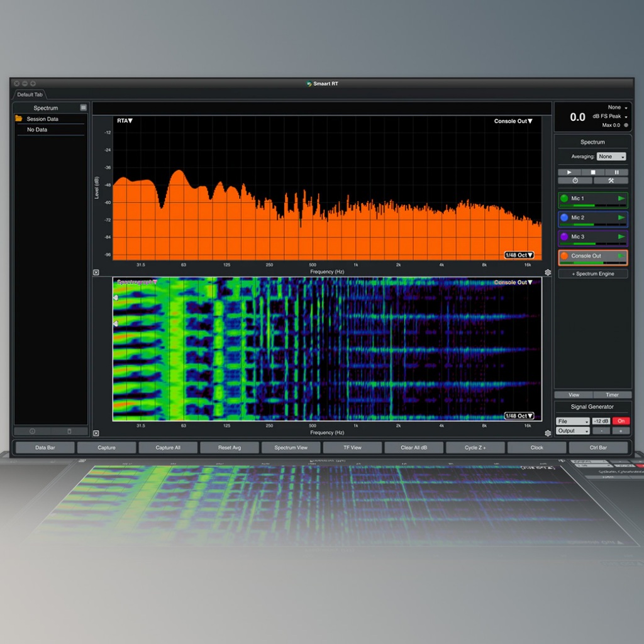The image size is (644, 644).
Task: Click the Capture All button
Action: pyautogui.click(x=168, y=448)
